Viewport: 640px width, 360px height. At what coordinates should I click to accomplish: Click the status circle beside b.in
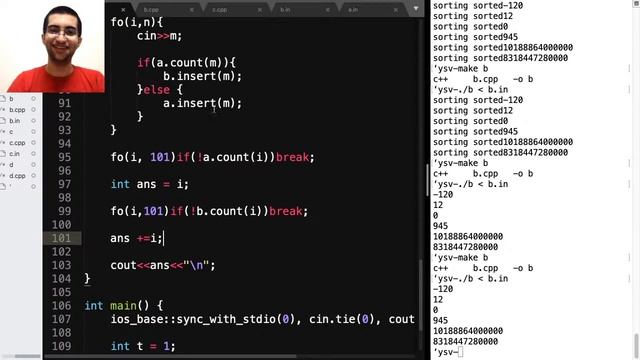tap(33, 121)
